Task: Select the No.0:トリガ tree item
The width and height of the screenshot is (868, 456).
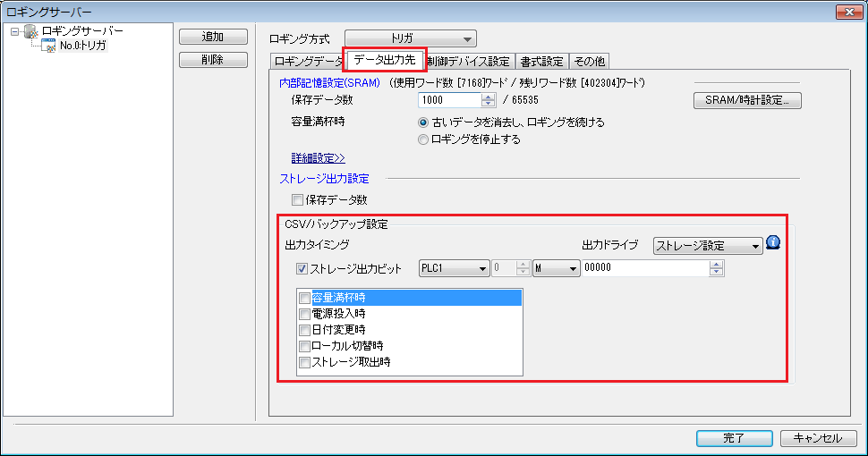Action: click(83, 46)
